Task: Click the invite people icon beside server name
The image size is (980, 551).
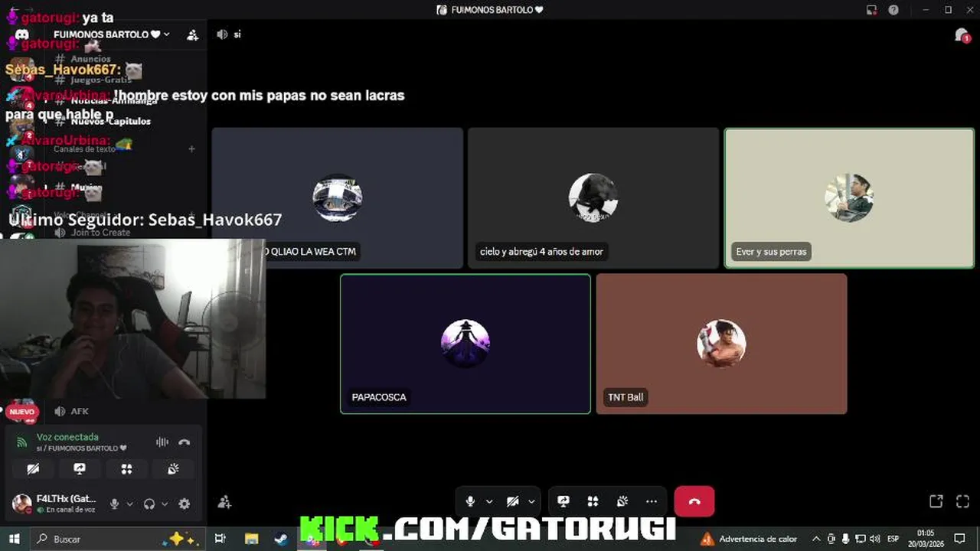Action: [x=192, y=34]
